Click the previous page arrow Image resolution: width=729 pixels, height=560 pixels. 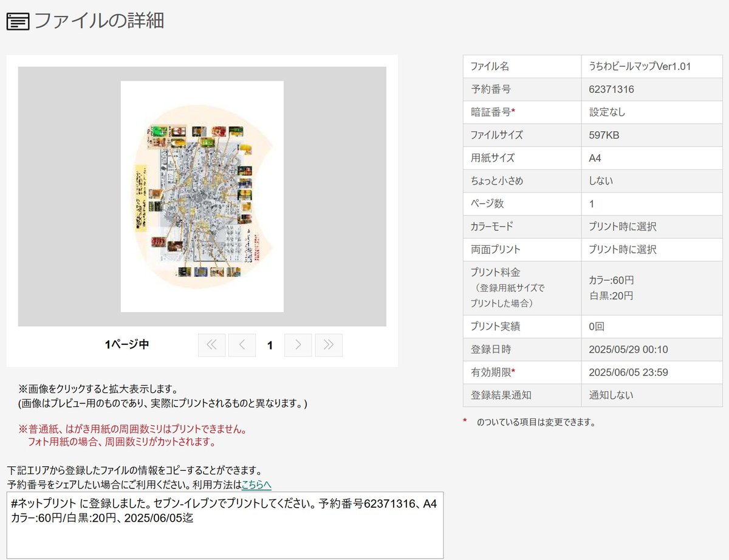coord(242,344)
